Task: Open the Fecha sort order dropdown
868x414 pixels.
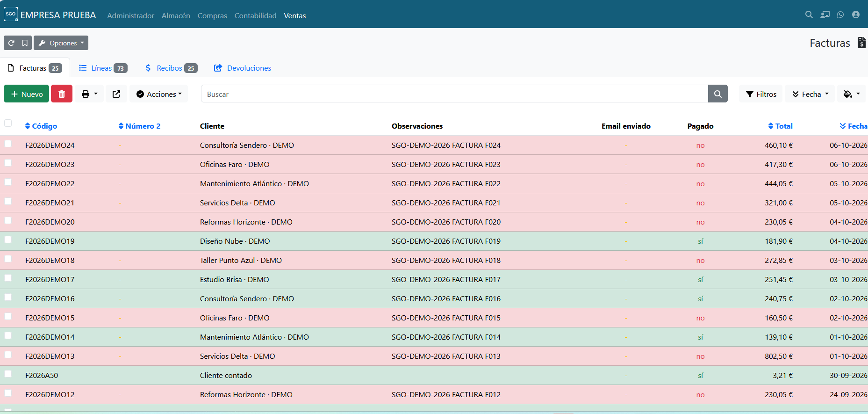Action: pos(810,94)
